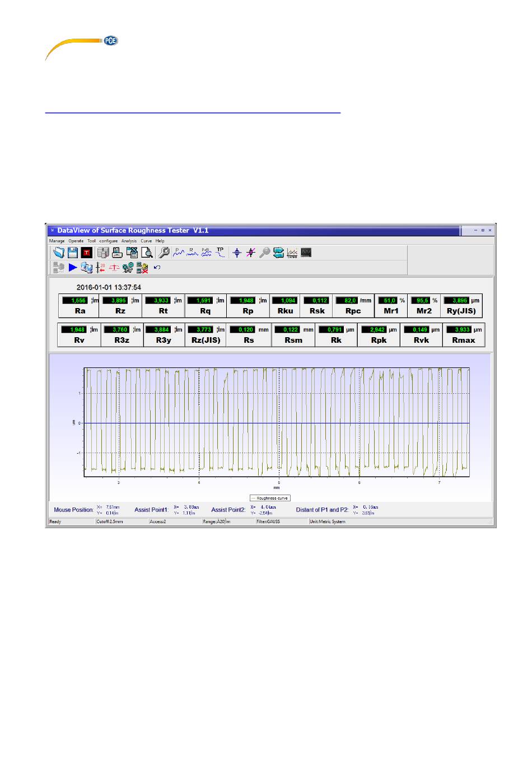Screen dimensions: 532x764
Task: Click the Mr2 parameter label
Action: click(x=424, y=311)
